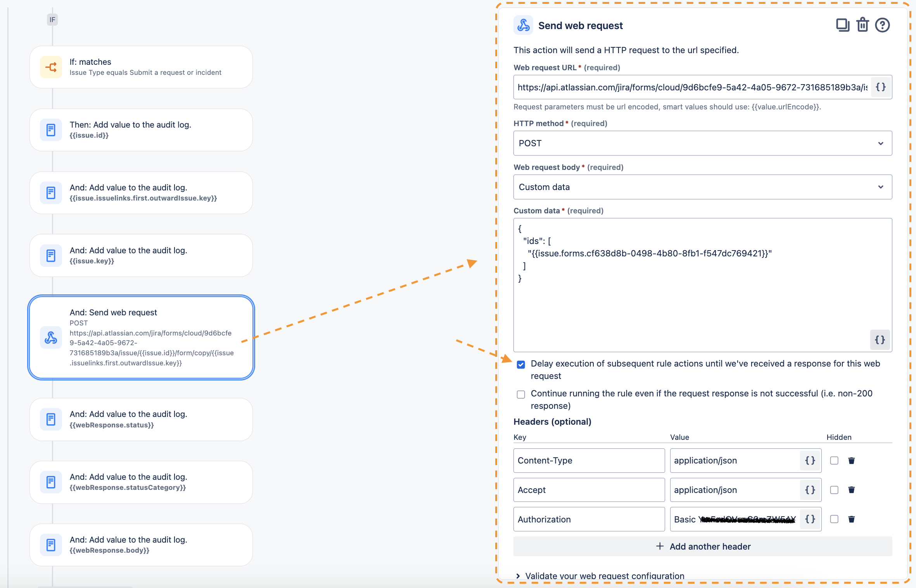Select the If: matches condition card
Image resolution: width=916 pixels, height=588 pixels.
point(141,67)
